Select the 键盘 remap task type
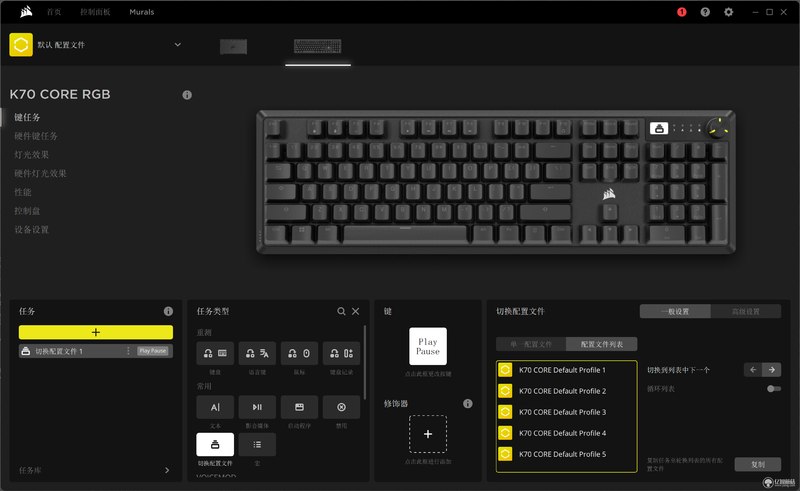 215,353
